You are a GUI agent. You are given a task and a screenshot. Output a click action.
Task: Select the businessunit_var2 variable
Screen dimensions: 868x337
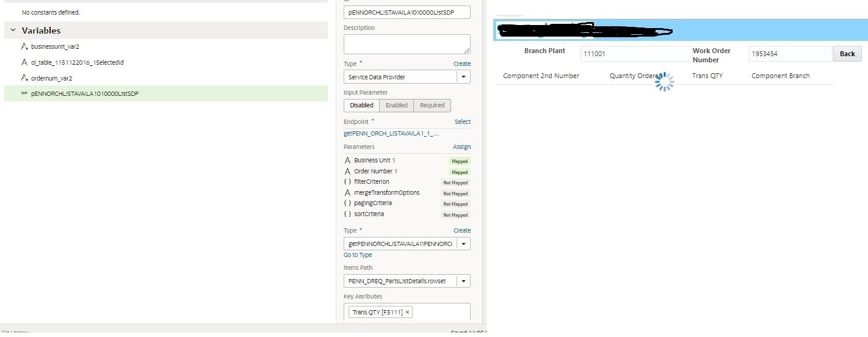[55, 46]
